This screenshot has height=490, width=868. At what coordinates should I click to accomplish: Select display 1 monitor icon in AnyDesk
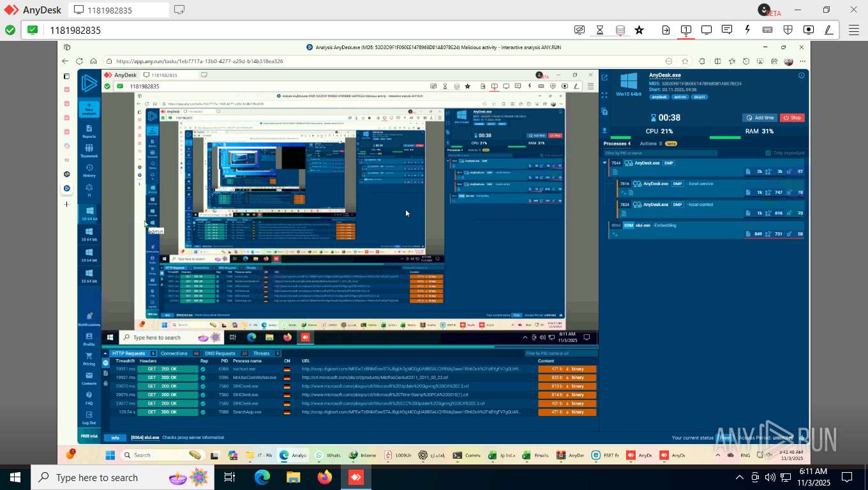pos(686,30)
